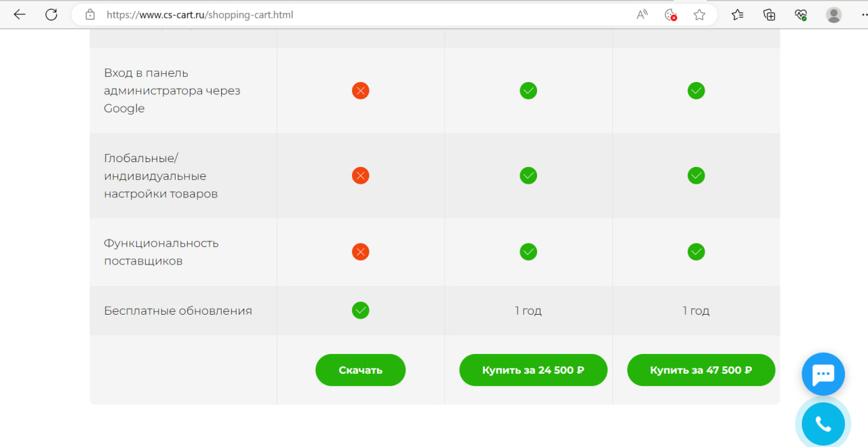Click the Глобальные/индивидуальные настройки товаров label
Screen dimensions: 868x447
pos(161,176)
